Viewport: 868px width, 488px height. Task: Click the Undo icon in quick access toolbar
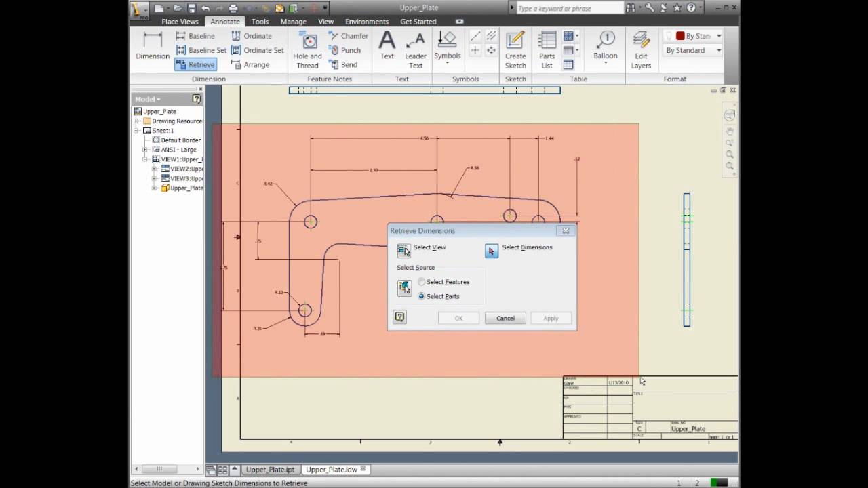(x=205, y=8)
